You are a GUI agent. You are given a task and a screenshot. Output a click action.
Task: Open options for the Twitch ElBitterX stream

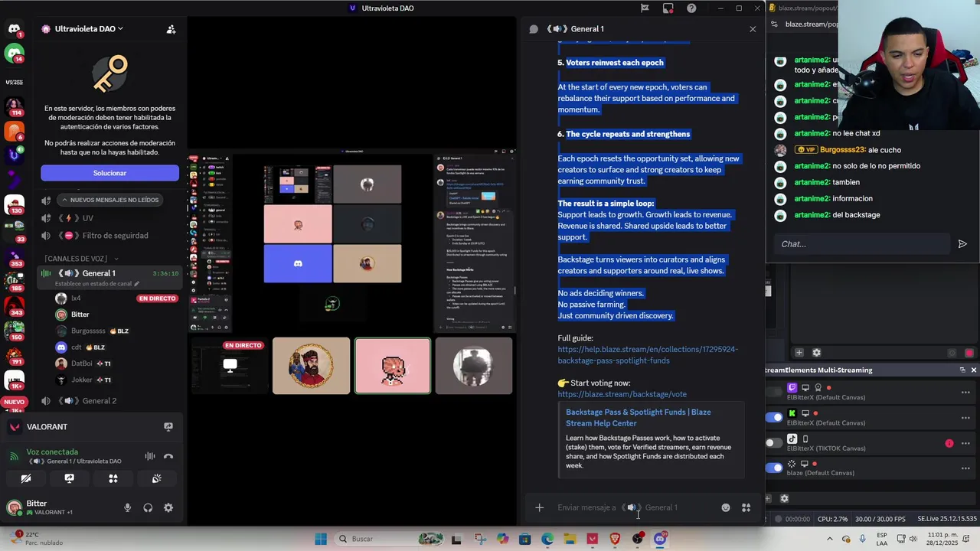point(965,393)
